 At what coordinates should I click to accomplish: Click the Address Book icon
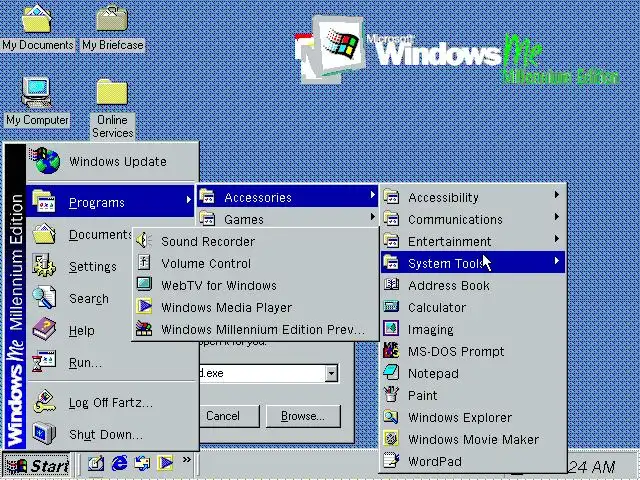pos(391,284)
